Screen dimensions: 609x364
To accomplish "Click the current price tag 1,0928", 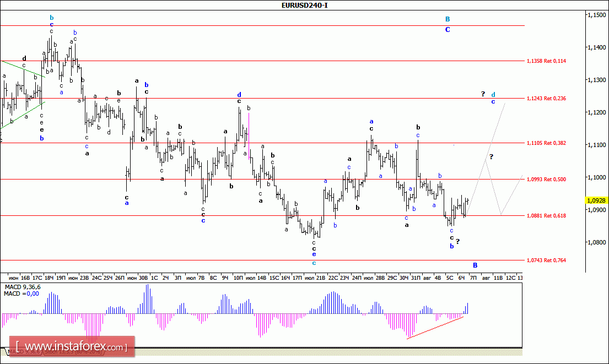I will (x=596, y=200).
